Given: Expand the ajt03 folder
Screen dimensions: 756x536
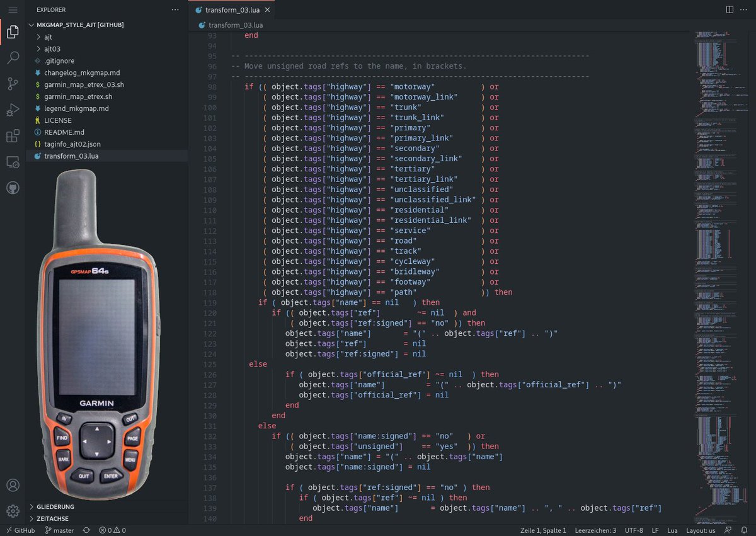Looking at the screenshot, I should pyautogui.click(x=107, y=48).
